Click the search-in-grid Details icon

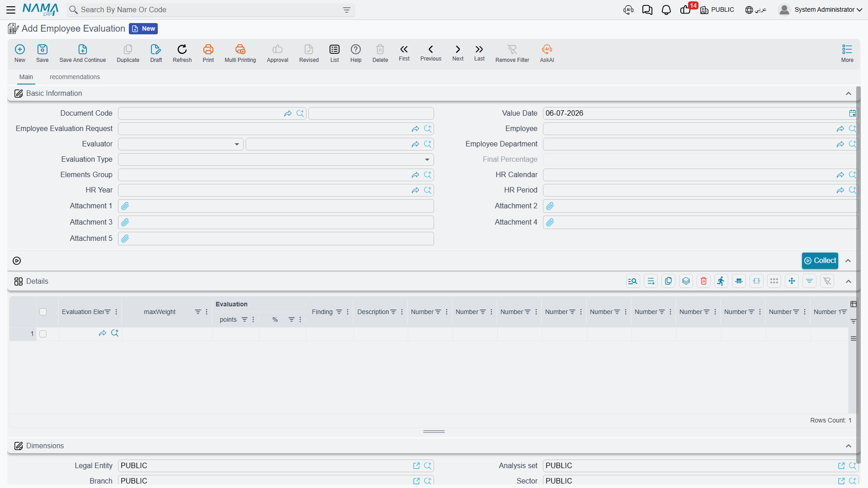coord(633,281)
